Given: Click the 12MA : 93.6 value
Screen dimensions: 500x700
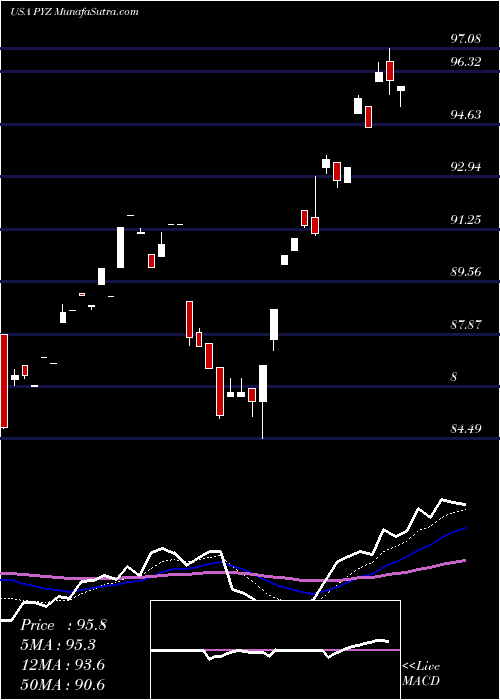Looking at the screenshot, I should pos(63,665).
